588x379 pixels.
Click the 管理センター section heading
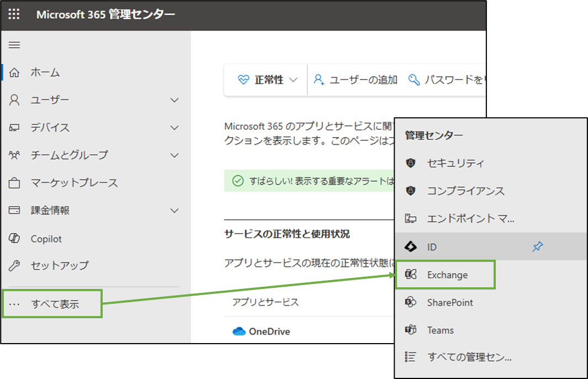pyautogui.click(x=434, y=135)
